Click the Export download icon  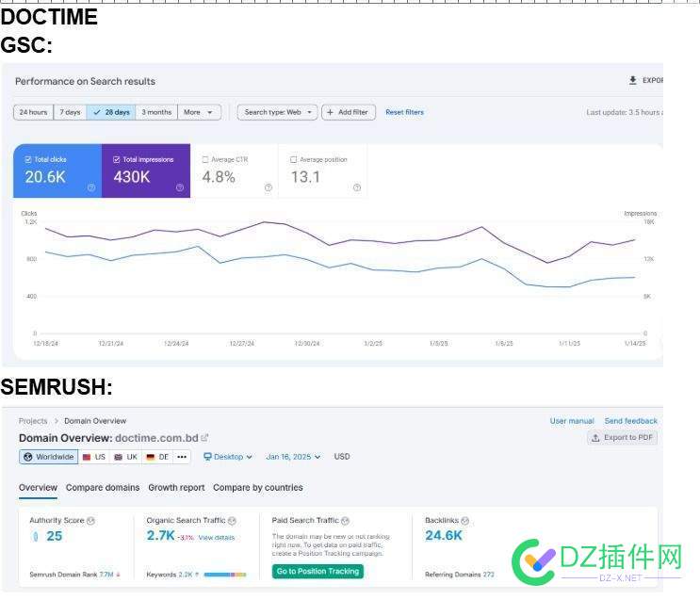(x=632, y=80)
